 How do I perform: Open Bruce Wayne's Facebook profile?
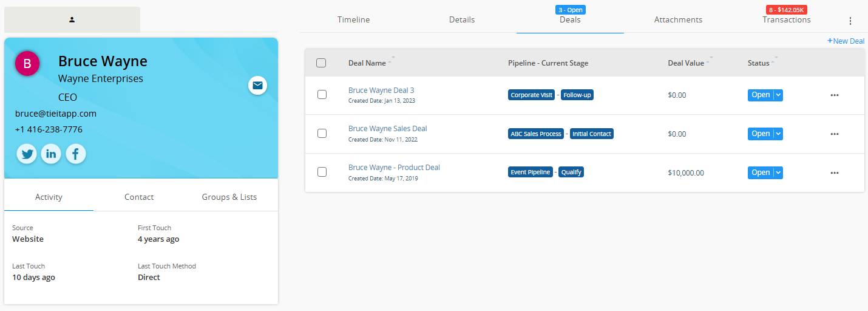[75, 154]
